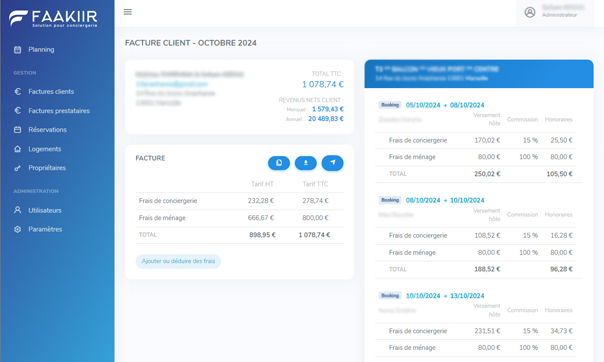604x362 pixels.
Task: Click the 16,28 € honoraires value
Action: click(x=562, y=235)
